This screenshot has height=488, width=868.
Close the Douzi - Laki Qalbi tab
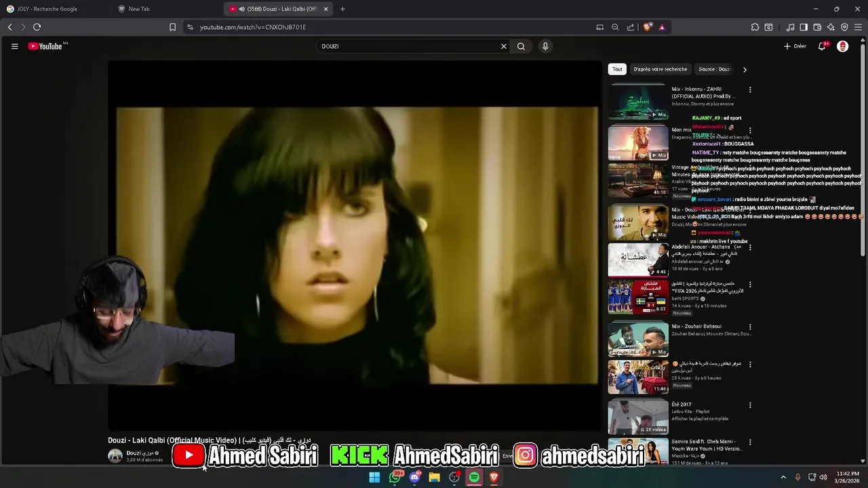[325, 9]
